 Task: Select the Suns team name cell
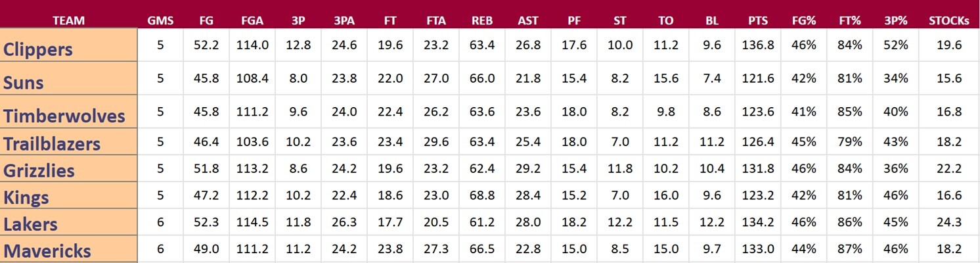(x=24, y=83)
